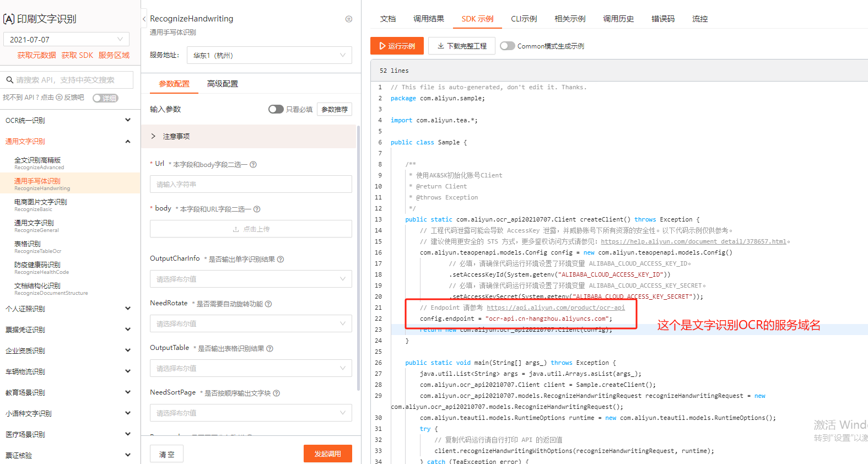Expand the 注意事项 section

coord(249,136)
